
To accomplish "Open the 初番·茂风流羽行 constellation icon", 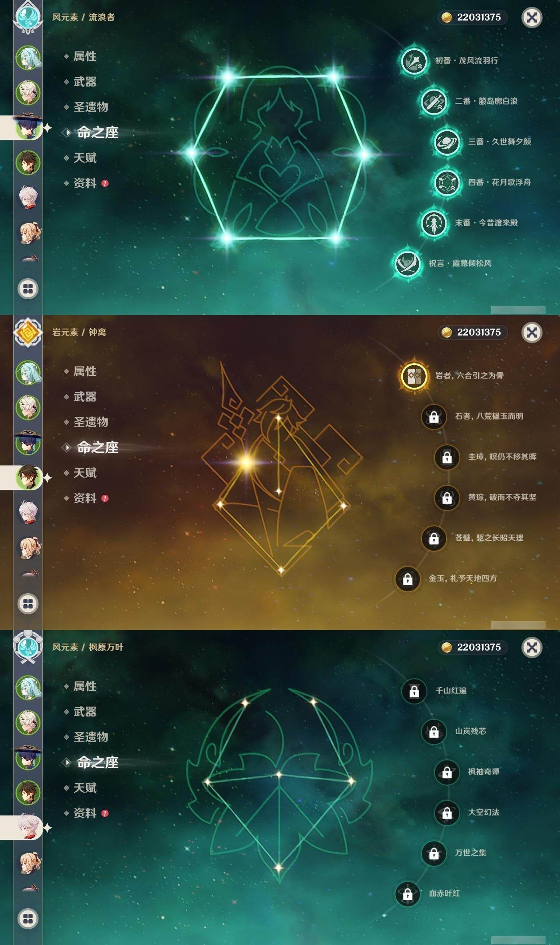I will coord(414,60).
